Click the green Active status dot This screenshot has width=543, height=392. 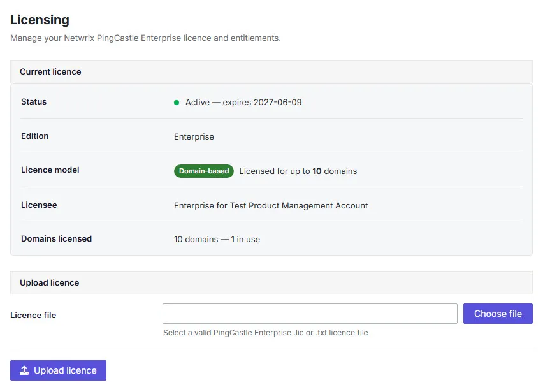(177, 103)
